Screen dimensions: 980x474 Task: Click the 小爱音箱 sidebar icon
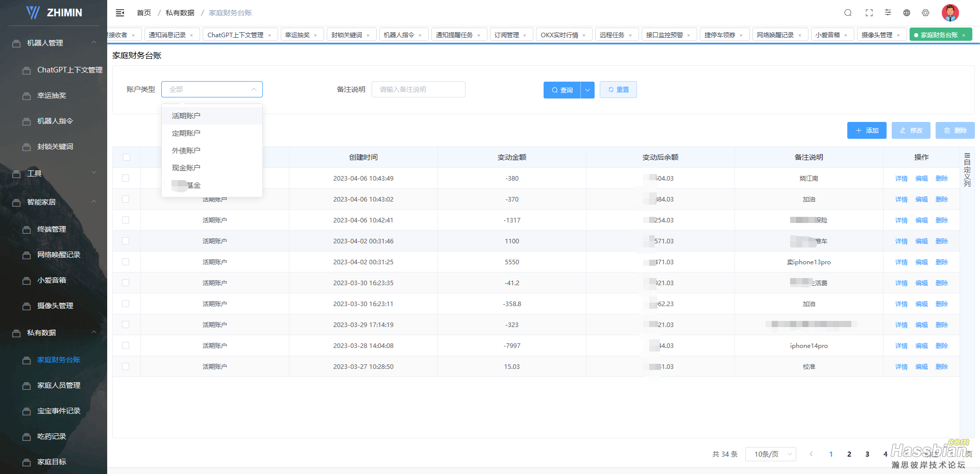pyautogui.click(x=27, y=281)
